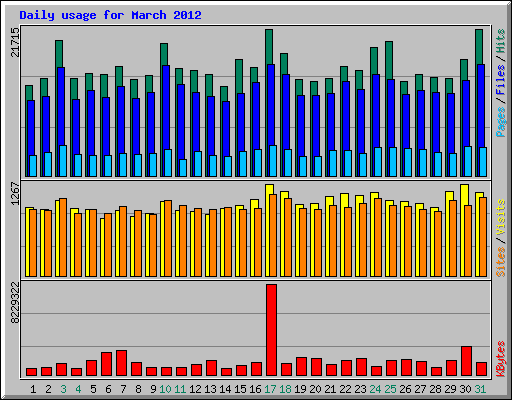
Task: Click day label 19 on the x-axis
Action: (x=300, y=389)
